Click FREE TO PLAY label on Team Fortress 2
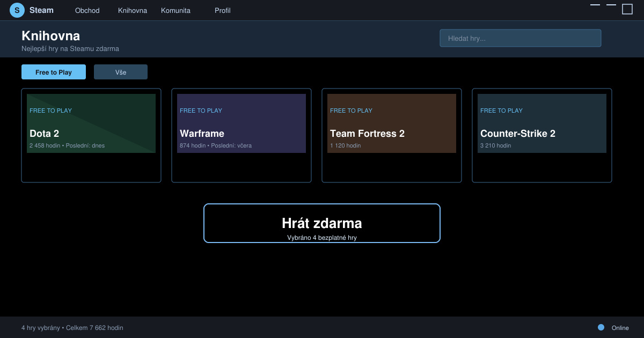This screenshot has width=644, height=338. point(351,111)
